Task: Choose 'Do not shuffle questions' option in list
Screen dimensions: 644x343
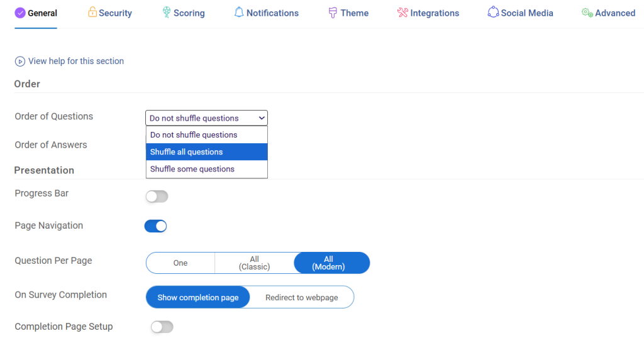Action: tap(206, 134)
